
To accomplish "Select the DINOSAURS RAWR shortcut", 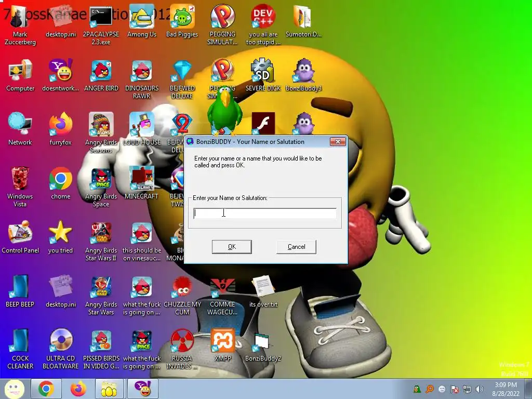I will tap(142, 79).
